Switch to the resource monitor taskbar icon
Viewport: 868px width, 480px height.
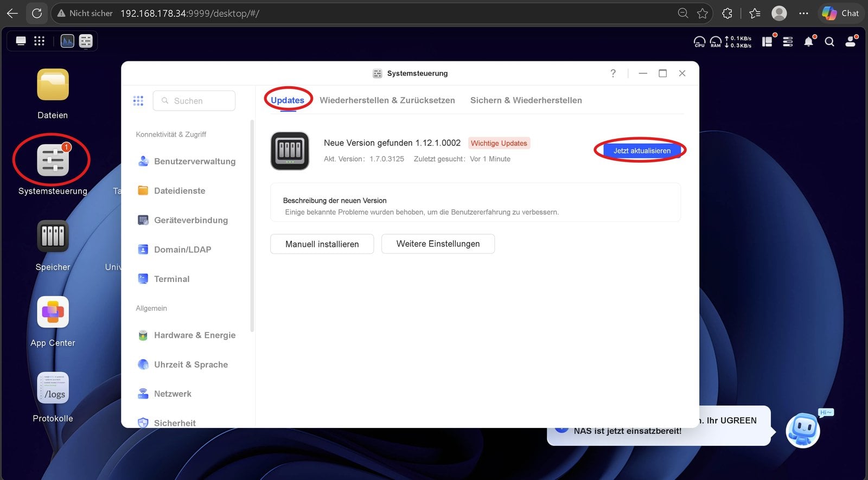pos(67,41)
